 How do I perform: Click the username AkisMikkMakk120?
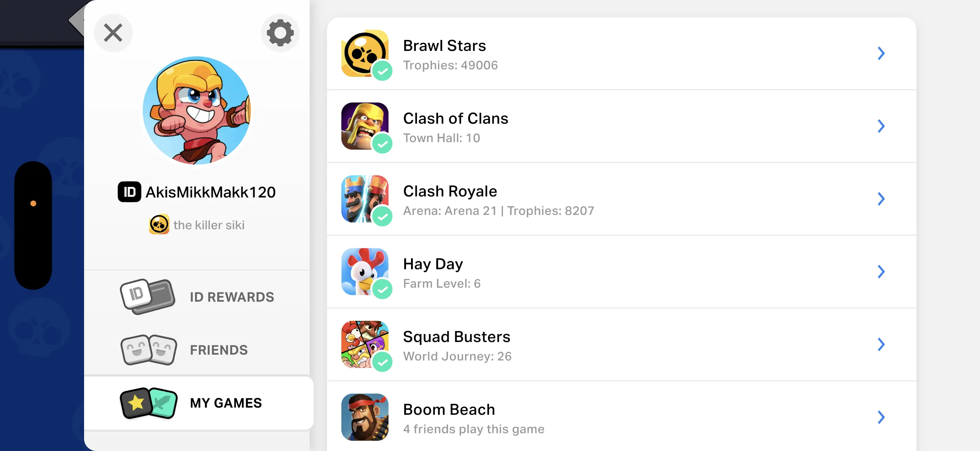[210, 192]
